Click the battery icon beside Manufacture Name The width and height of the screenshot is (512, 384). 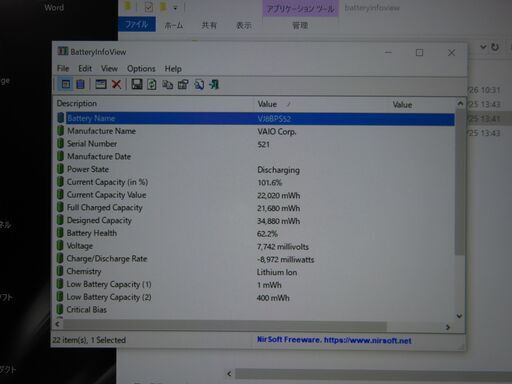(61, 131)
